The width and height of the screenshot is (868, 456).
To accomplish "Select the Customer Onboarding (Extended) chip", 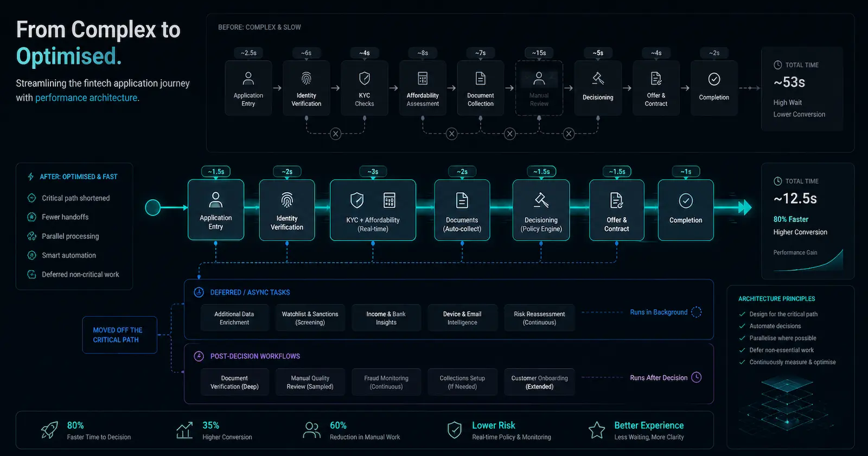I will pos(539,382).
